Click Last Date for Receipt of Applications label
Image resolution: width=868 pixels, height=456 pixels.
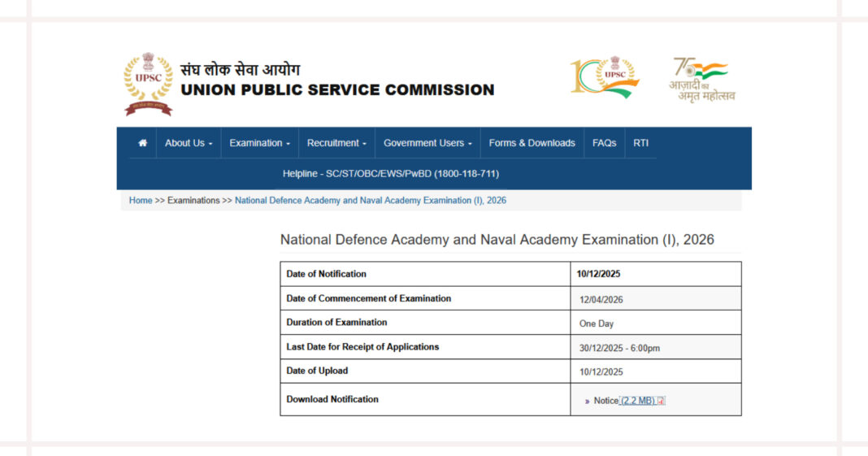pos(362,347)
